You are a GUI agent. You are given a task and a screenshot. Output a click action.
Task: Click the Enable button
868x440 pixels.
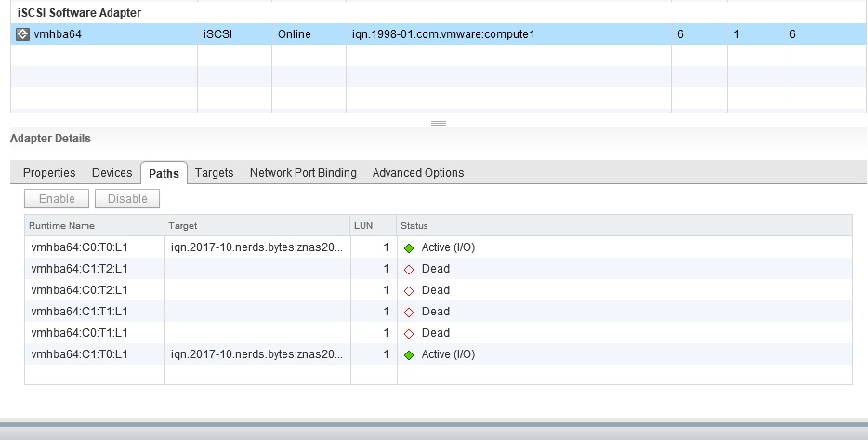coord(57,199)
